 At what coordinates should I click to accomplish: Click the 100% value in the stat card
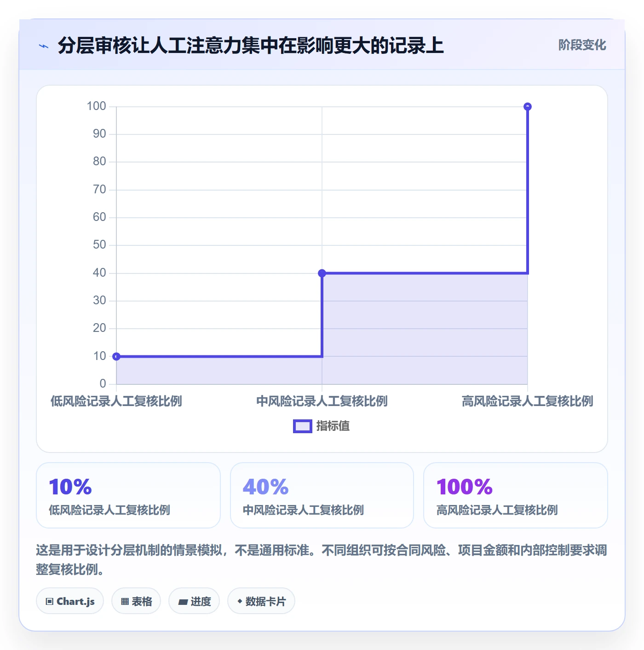465,487
